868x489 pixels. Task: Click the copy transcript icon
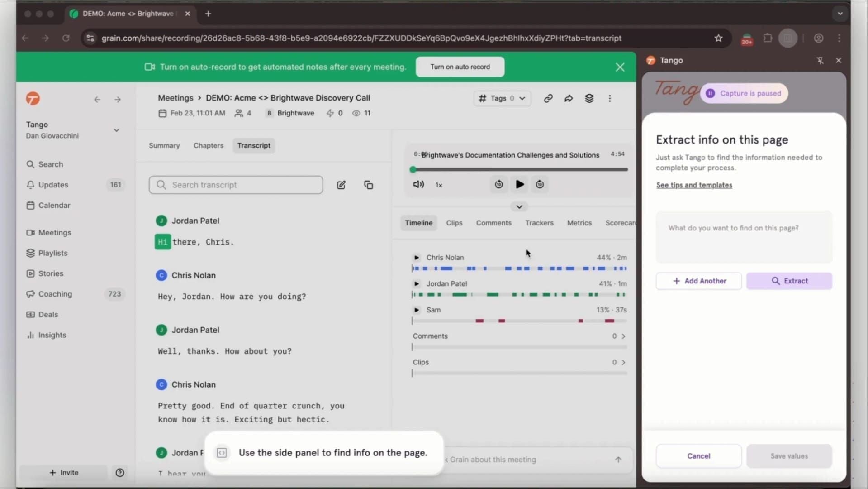point(368,185)
